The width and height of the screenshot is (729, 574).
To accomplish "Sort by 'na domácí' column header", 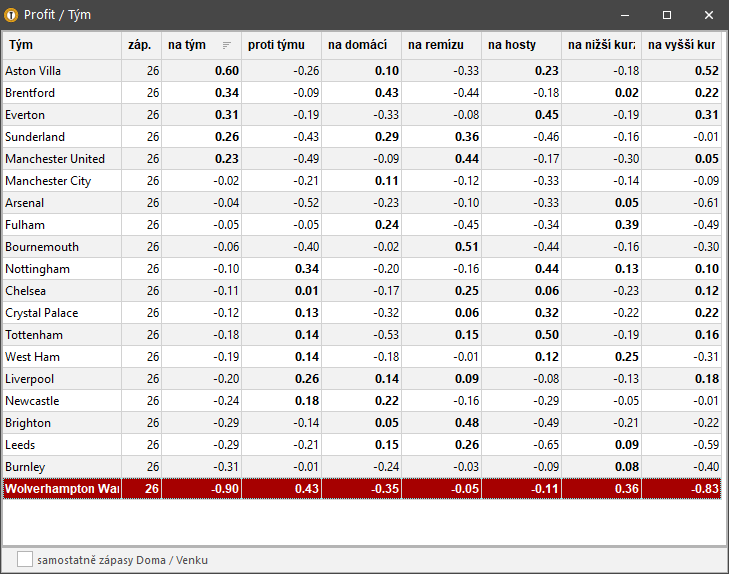I will coord(360,45).
